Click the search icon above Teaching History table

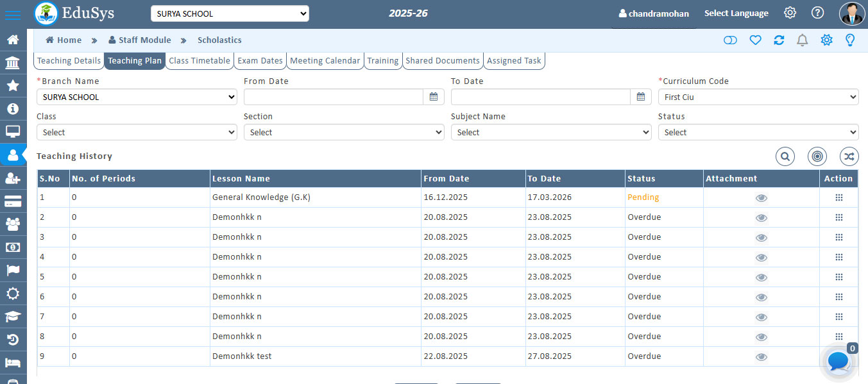pyautogui.click(x=785, y=156)
